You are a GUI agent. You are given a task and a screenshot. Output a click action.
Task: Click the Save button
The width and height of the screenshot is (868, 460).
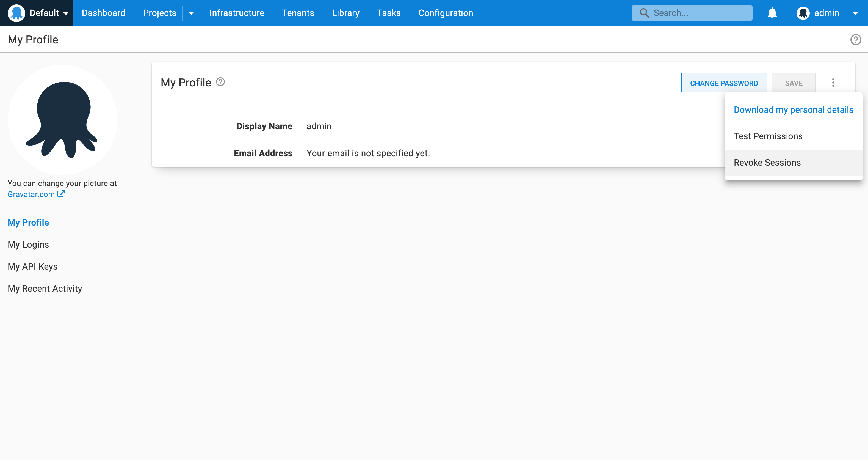click(x=794, y=83)
